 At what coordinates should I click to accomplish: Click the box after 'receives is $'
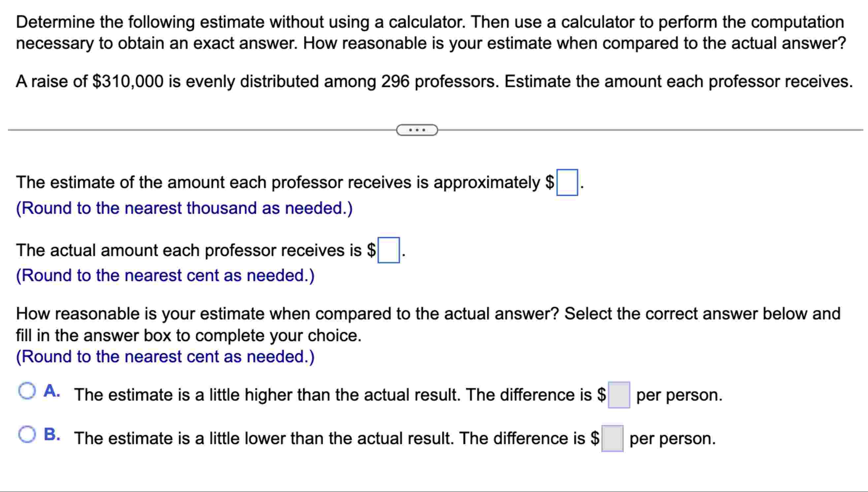point(389,251)
